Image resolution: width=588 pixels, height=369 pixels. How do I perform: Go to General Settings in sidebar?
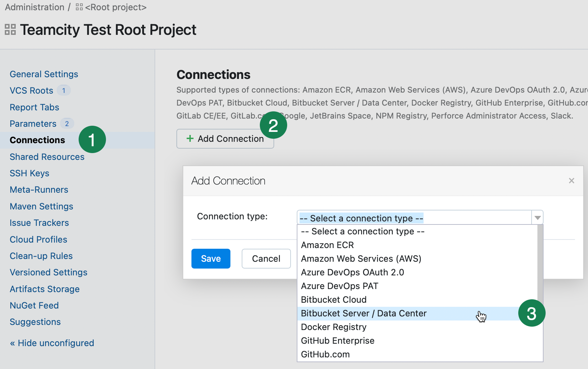tap(44, 74)
